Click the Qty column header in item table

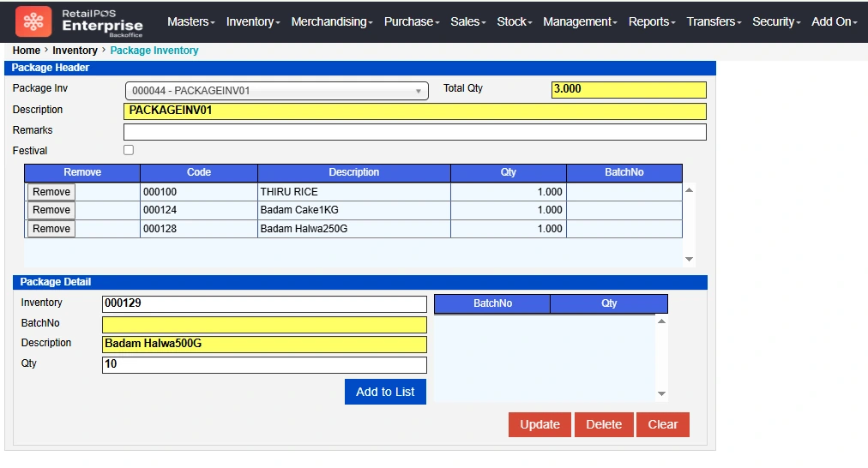pyautogui.click(x=509, y=172)
